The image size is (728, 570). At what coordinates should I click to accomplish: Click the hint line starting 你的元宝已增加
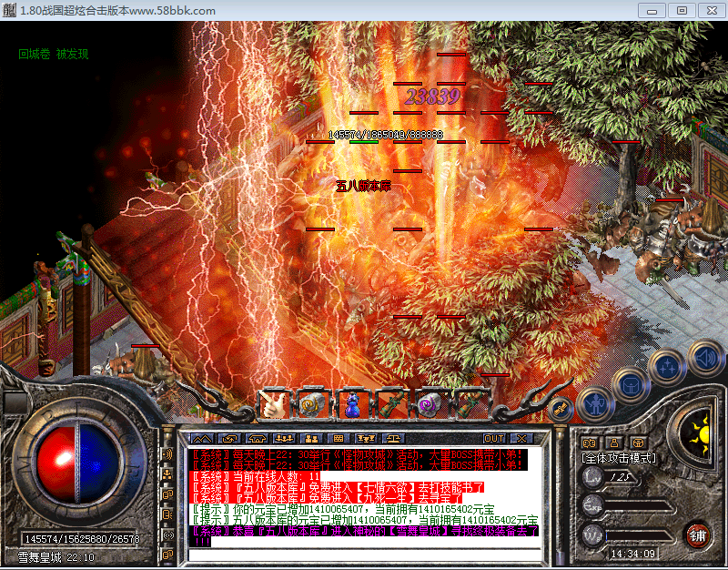343,509
